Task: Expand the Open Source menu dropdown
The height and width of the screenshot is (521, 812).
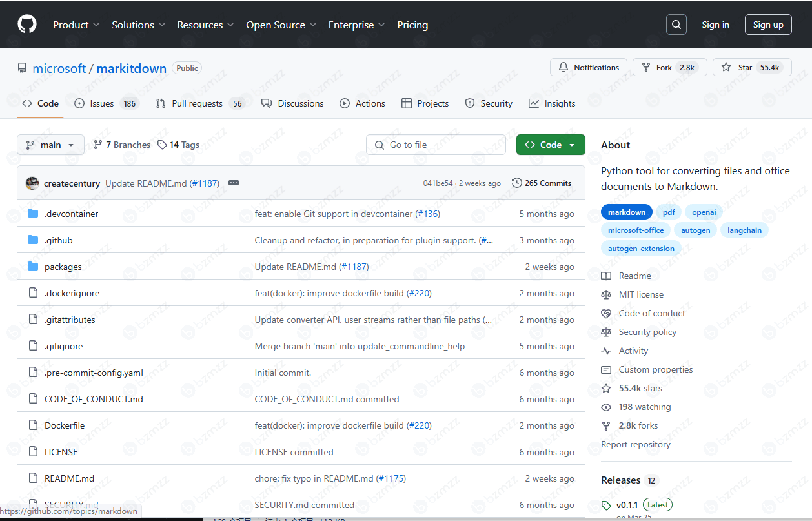Action: click(x=281, y=25)
